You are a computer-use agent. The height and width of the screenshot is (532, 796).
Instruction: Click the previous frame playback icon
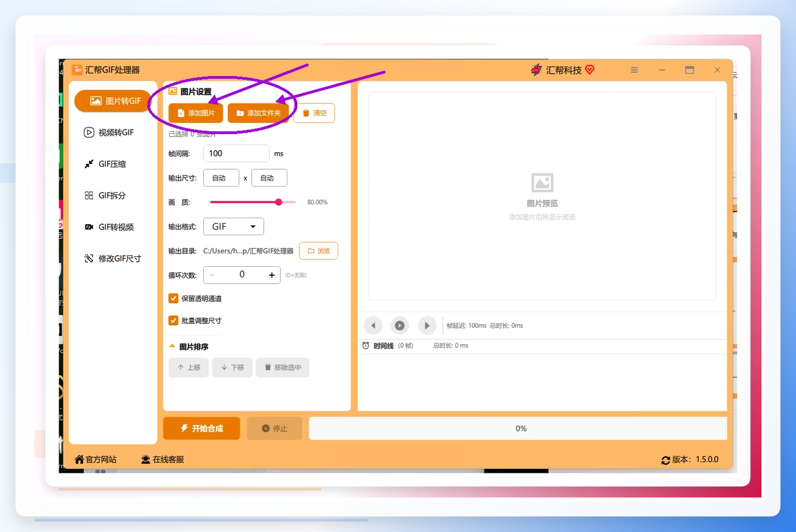373,325
